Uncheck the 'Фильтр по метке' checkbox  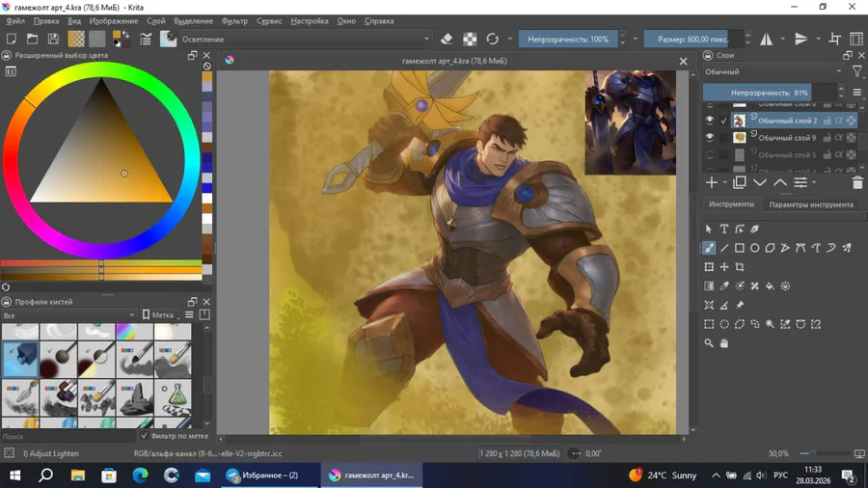145,436
